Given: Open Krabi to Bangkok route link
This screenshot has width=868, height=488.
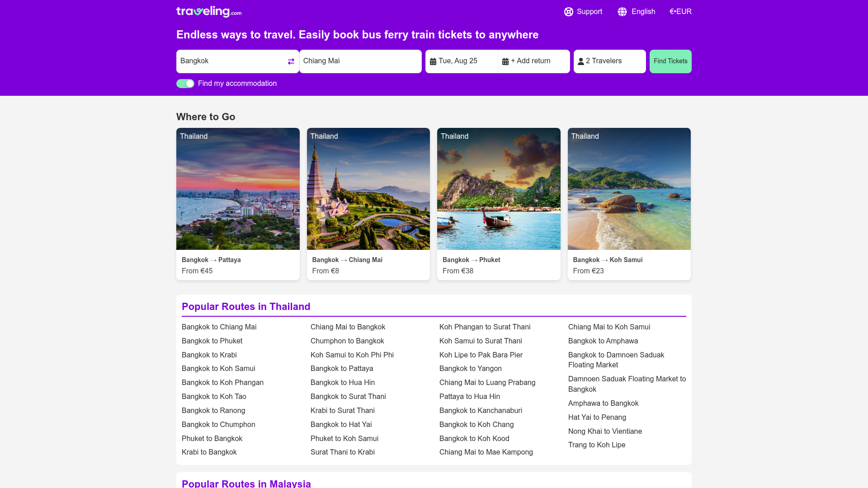Looking at the screenshot, I should 209,452.
